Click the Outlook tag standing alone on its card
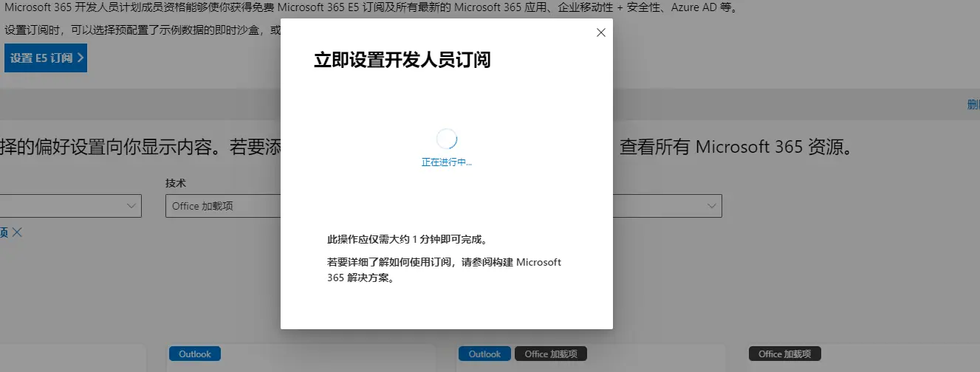Image resolution: width=980 pixels, height=372 pixels. tap(195, 354)
